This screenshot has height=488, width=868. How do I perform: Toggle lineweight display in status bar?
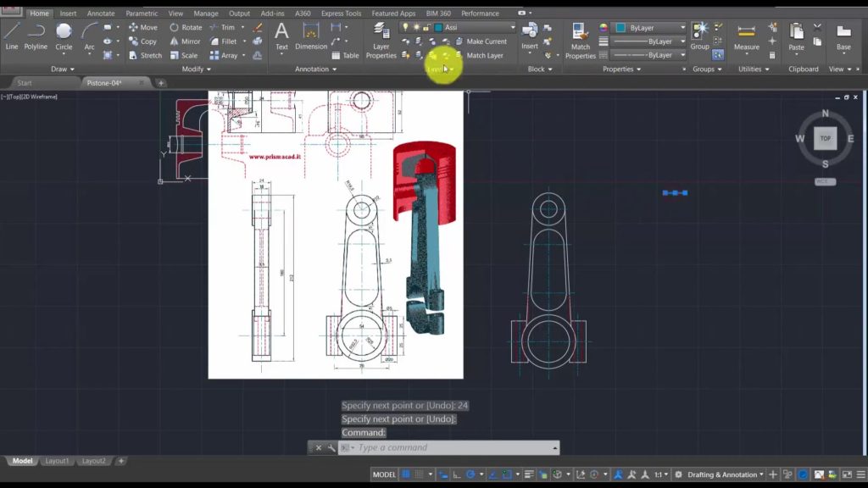[529, 474]
